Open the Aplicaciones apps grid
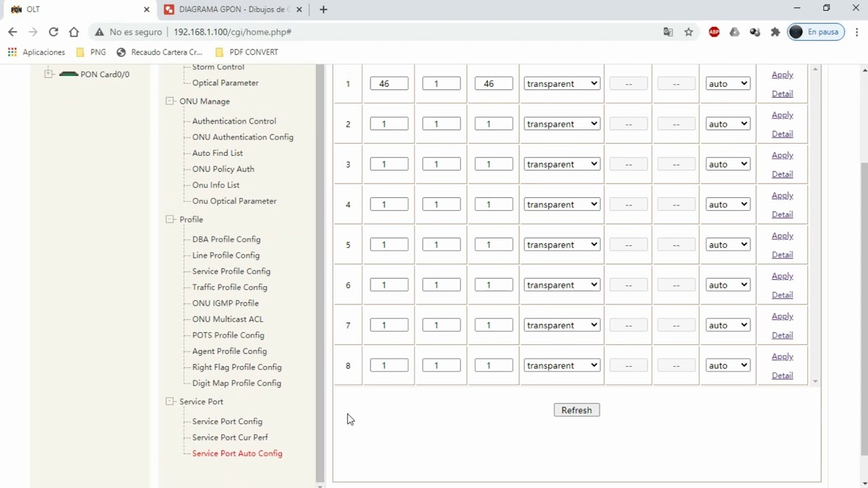This screenshot has height=488, width=868. [x=37, y=52]
